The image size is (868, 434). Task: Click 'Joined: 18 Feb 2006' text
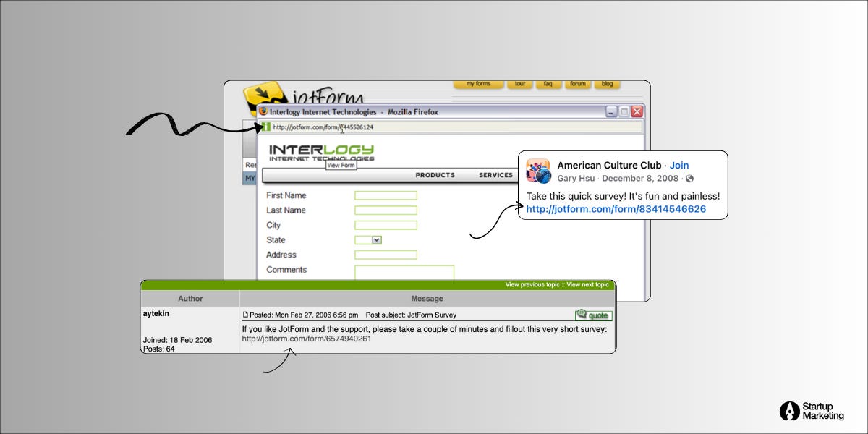[x=178, y=340]
